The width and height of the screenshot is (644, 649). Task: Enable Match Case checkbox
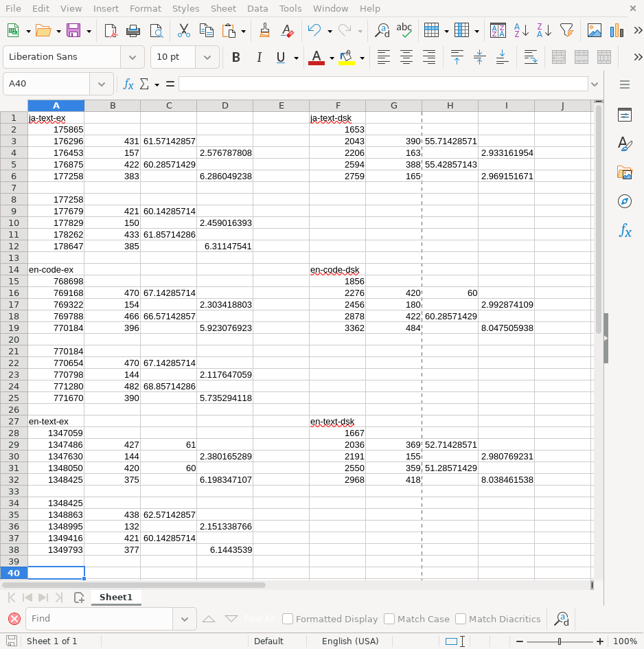389,619
